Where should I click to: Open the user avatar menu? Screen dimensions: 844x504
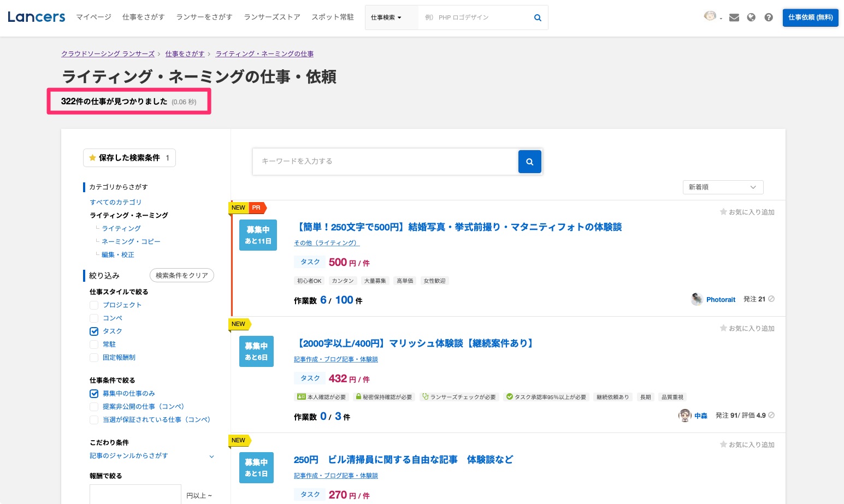point(712,16)
